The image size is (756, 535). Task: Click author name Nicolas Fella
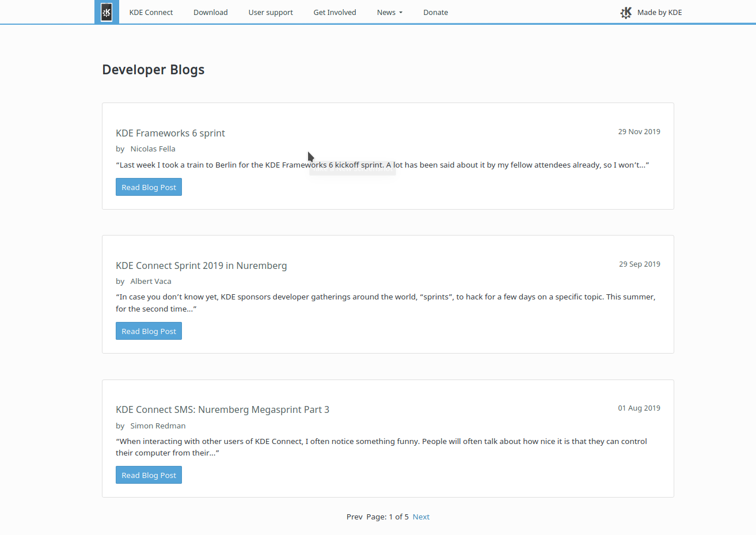point(153,149)
